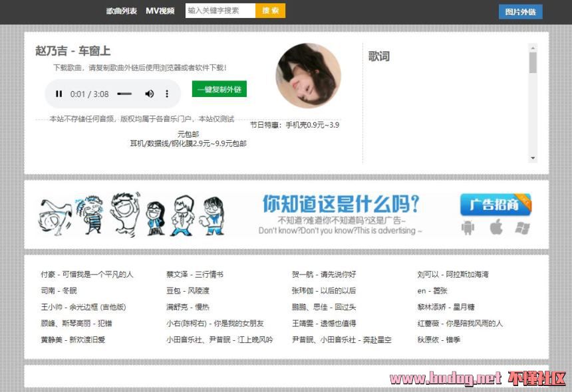
Task: Click the singer's round avatar photo
Action: pos(308,76)
